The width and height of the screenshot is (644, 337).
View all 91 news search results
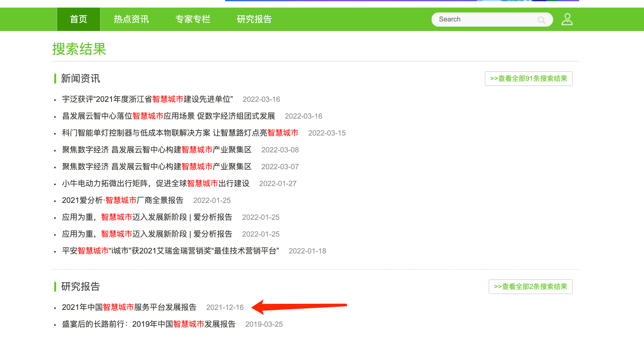pyautogui.click(x=529, y=78)
